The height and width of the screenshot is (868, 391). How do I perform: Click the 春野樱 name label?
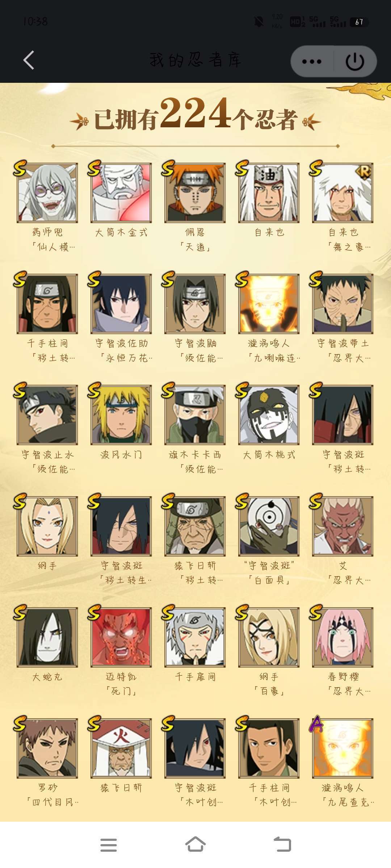[x=343, y=677]
